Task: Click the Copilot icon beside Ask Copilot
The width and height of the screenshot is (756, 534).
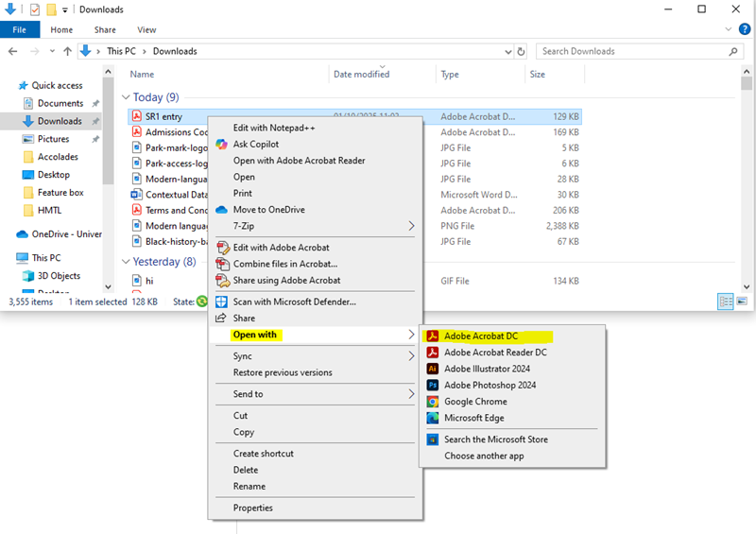Action: (x=221, y=145)
